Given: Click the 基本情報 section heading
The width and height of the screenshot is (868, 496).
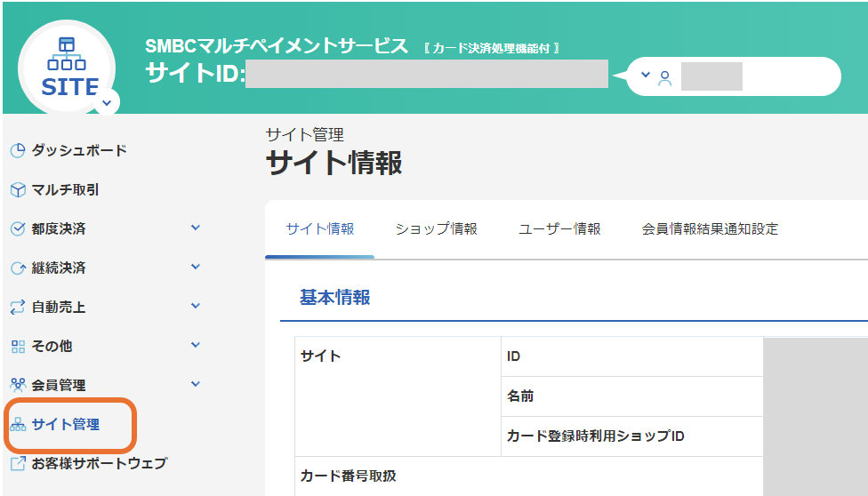Looking at the screenshot, I should [x=334, y=297].
